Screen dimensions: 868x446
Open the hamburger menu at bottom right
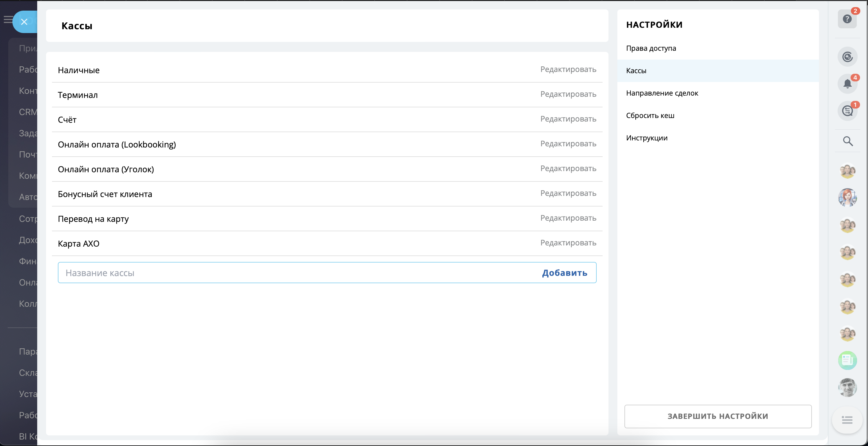(x=847, y=420)
